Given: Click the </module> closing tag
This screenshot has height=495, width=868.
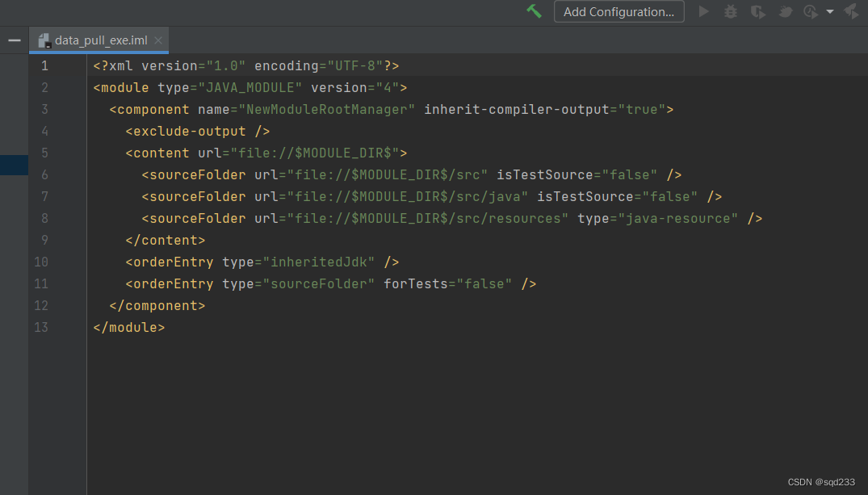Looking at the screenshot, I should pyautogui.click(x=129, y=327).
